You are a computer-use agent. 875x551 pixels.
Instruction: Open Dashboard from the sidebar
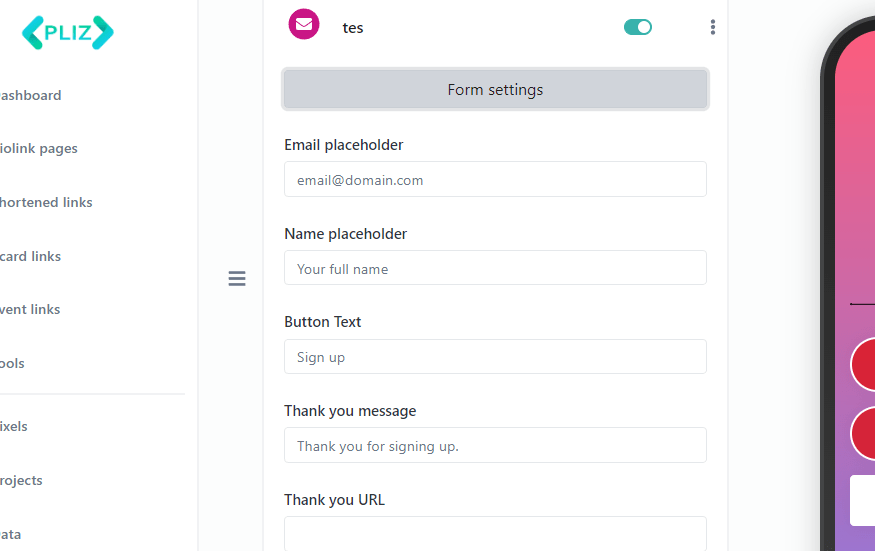30,96
